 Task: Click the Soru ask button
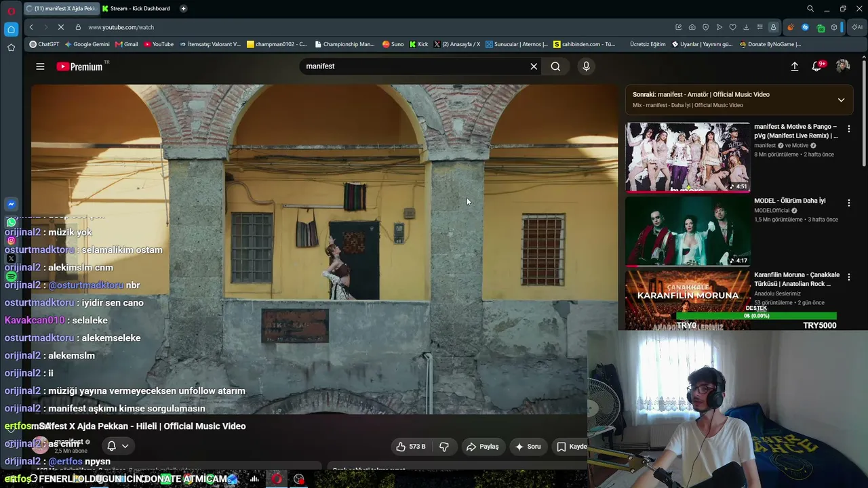coord(528,447)
